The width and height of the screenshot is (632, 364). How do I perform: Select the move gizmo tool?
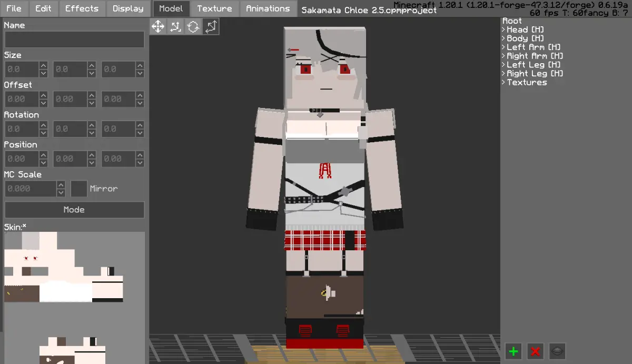click(x=158, y=26)
